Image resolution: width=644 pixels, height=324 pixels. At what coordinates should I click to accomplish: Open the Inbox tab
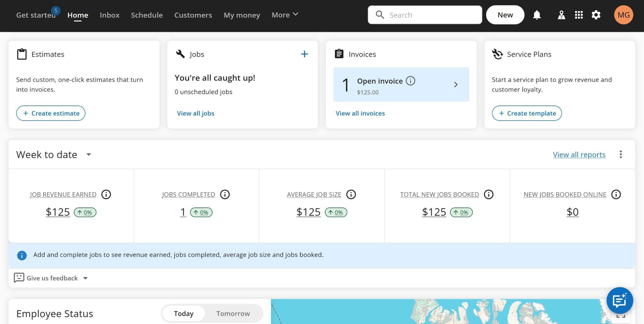109,15
